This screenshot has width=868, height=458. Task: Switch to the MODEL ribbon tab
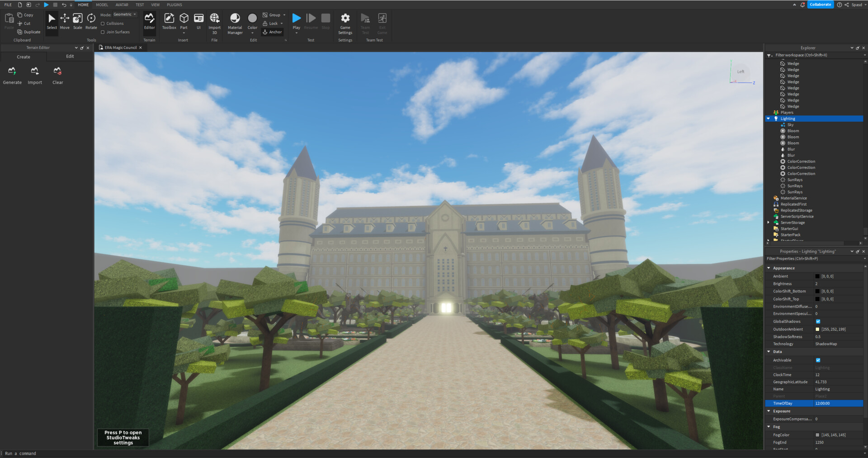[x=102, y=5]
